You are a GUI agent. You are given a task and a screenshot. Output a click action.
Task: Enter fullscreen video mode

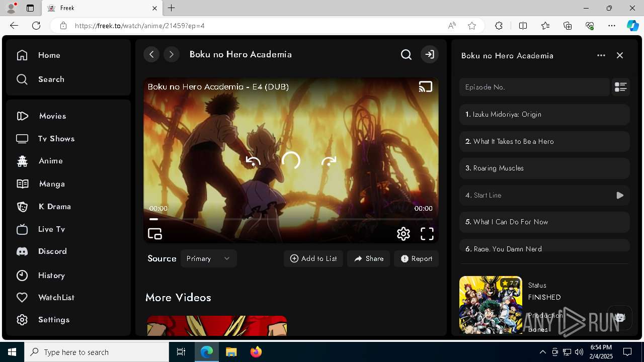427,234
